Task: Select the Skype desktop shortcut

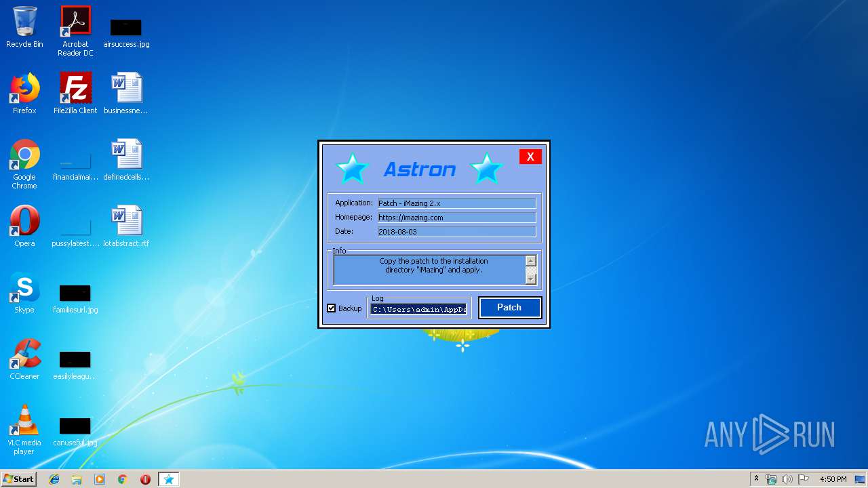Action: pos(24,293)
